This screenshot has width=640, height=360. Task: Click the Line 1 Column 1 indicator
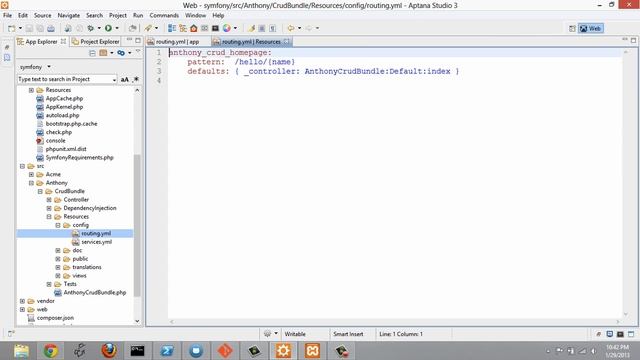[401, 334]
